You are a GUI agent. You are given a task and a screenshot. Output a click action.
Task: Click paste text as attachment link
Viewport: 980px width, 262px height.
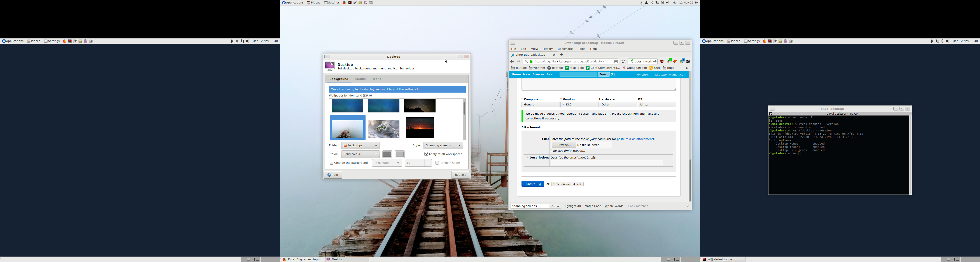pos(635,139)
